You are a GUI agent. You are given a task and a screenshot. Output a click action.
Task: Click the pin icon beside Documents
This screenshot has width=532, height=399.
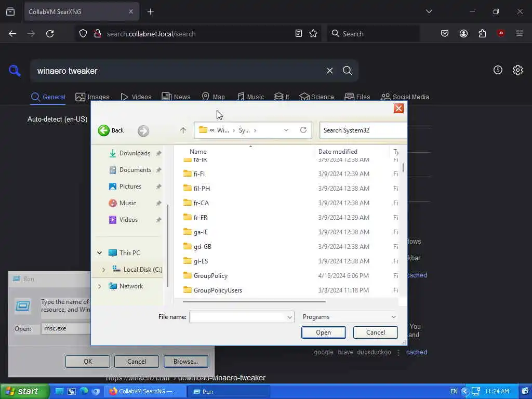click(158, 170)
